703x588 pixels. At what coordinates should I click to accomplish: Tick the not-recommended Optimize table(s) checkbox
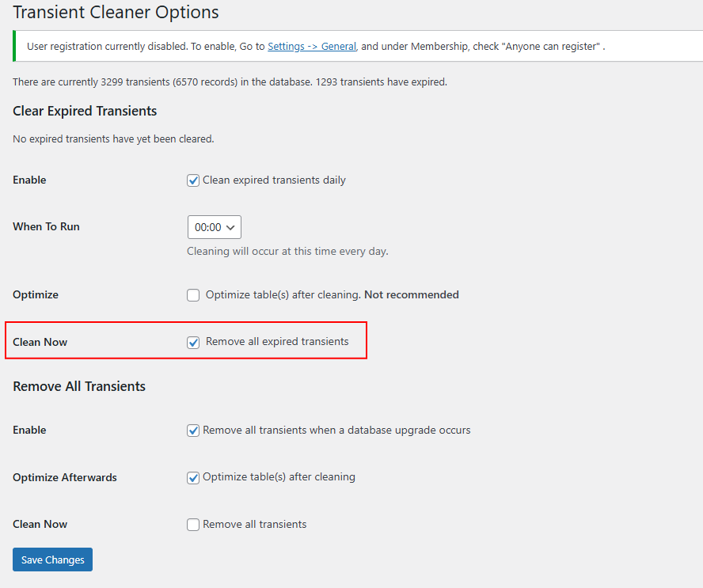[193, 295]
